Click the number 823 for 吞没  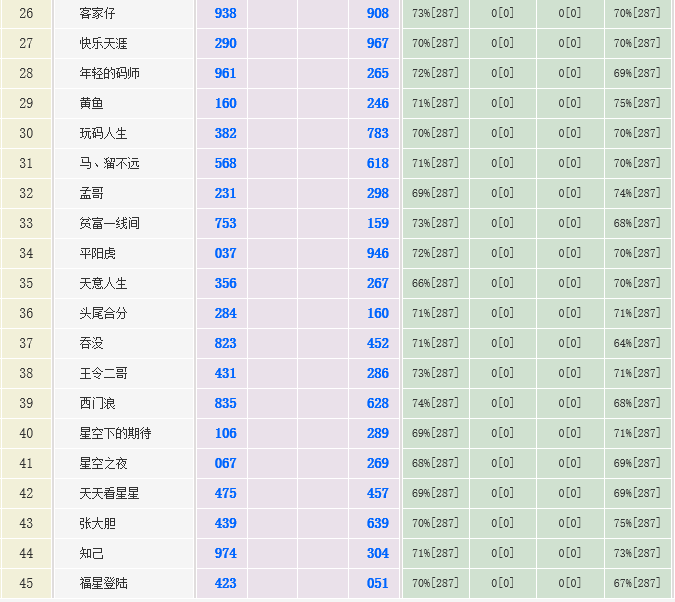click(x=225, y=343)
